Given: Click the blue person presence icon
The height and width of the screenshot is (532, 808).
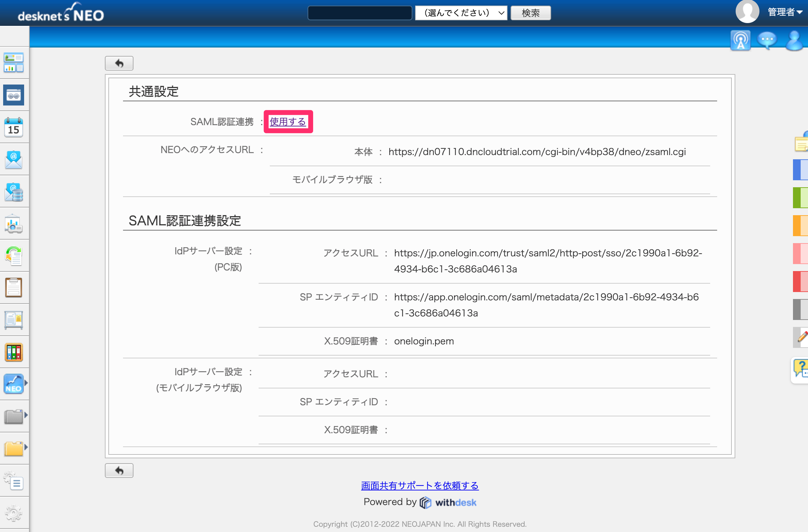Looking at the screenshot, I should coord(794,41).
